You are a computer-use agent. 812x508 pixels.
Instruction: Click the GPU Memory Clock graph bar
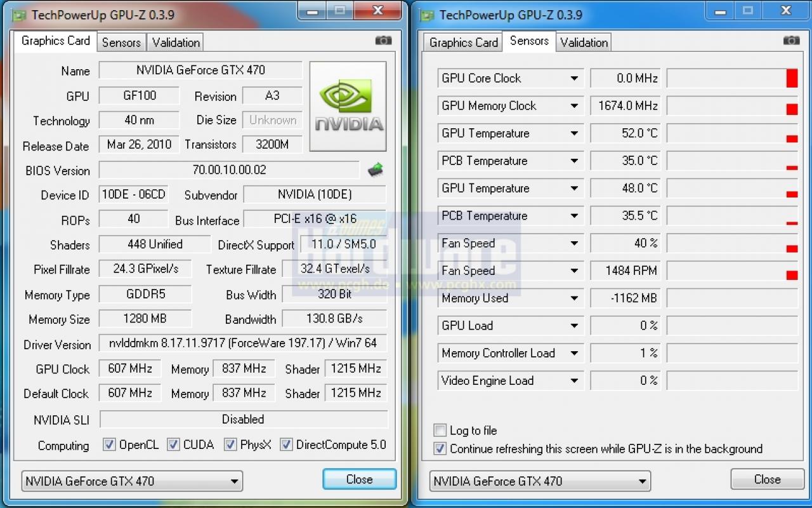pyautogui.click(x=733, y=106)
